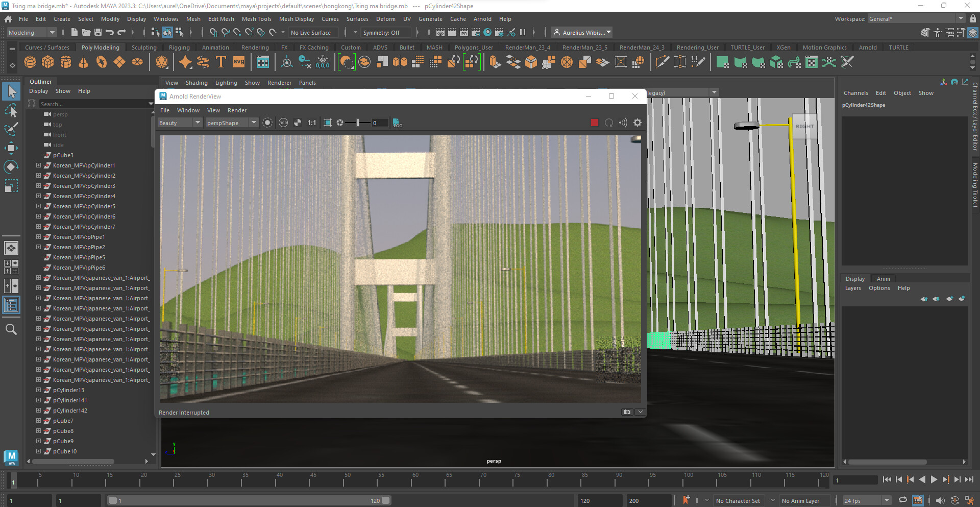Viewport: 980px width, 507px height.
Task: Click the Layers button in the Display panel
Action: (x=852, y=288)
